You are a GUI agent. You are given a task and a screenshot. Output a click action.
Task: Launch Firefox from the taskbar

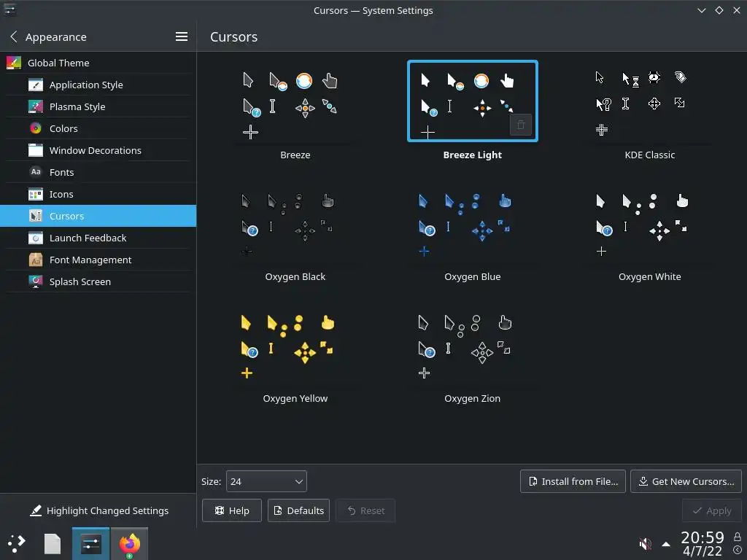point(130,544)
